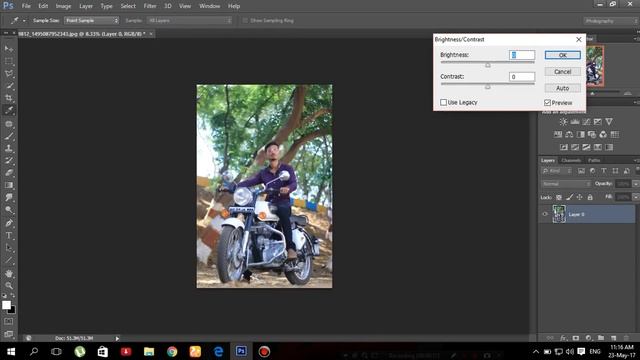Open the Image menu

[63, 6]
